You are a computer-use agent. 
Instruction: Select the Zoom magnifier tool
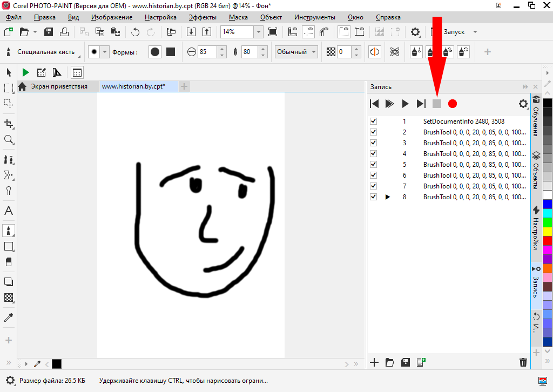coord(9,140)
